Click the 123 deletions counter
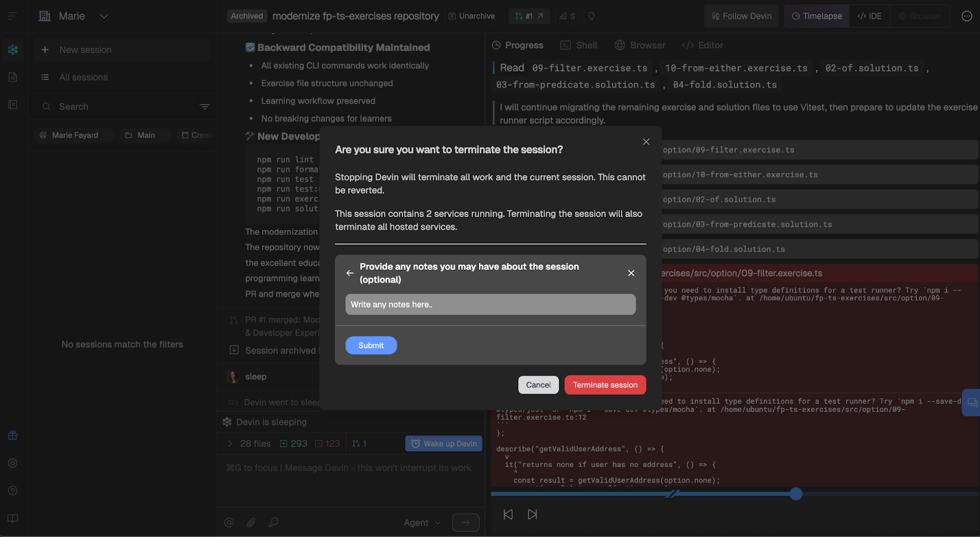Image resolution: width=980 pixels, height=537 pixels. [x=327, y=444]
